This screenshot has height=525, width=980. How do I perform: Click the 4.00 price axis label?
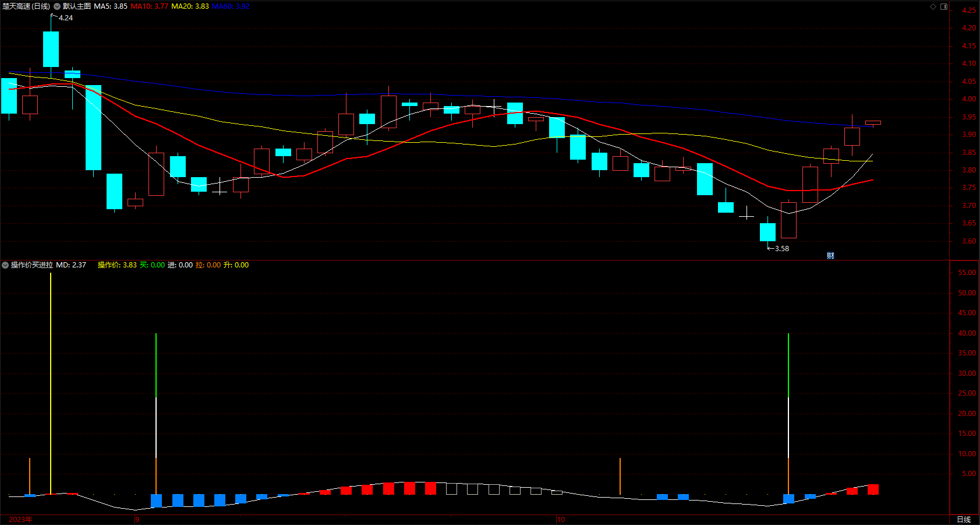pos(969,99)
